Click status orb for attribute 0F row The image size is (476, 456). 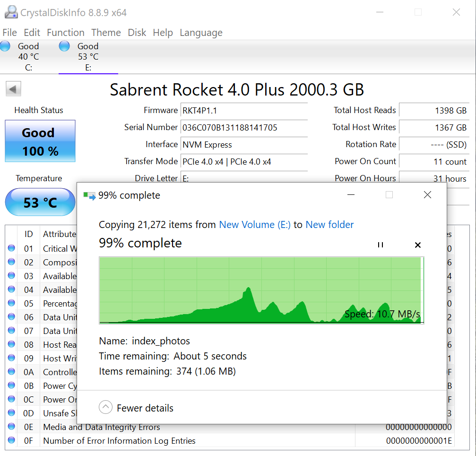(x=11, y=440)
